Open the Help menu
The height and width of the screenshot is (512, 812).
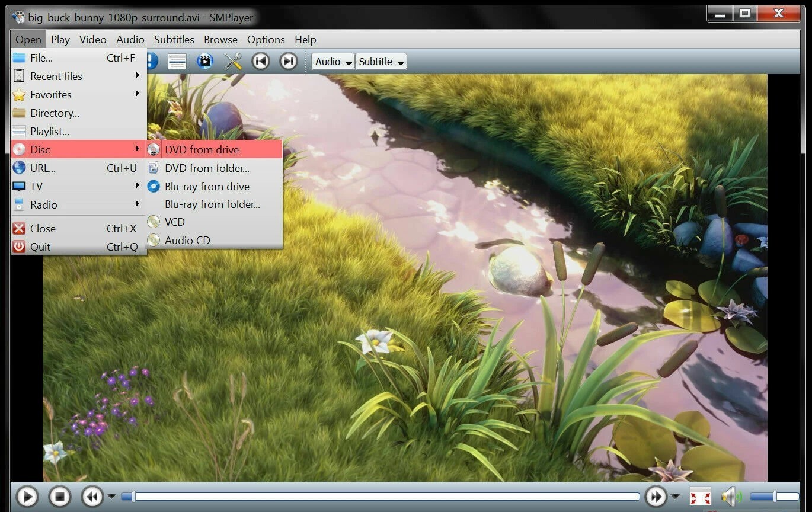coord(305,40)
